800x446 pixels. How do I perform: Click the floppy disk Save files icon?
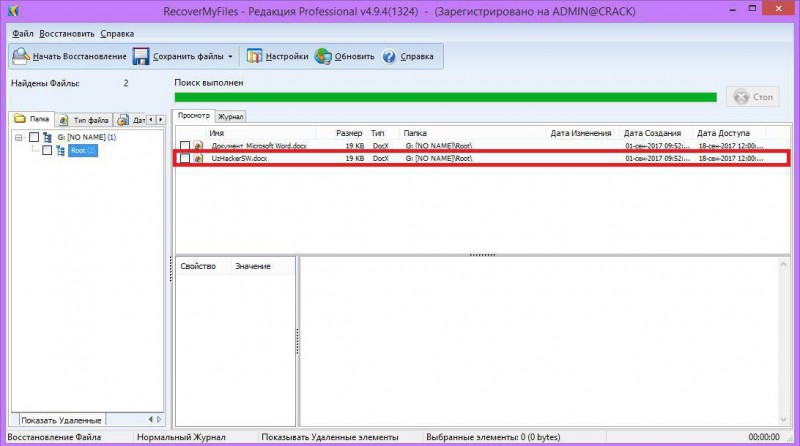pos(141,56)
